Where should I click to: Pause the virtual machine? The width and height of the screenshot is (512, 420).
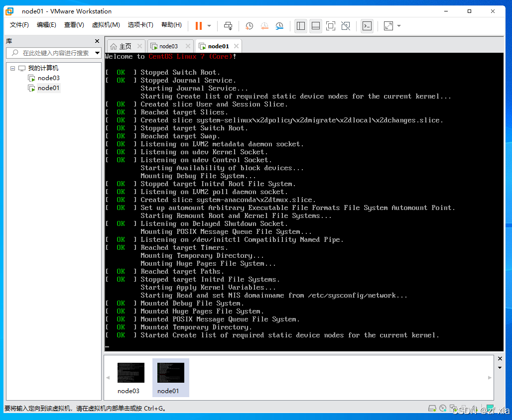click(x=199, y=26)
